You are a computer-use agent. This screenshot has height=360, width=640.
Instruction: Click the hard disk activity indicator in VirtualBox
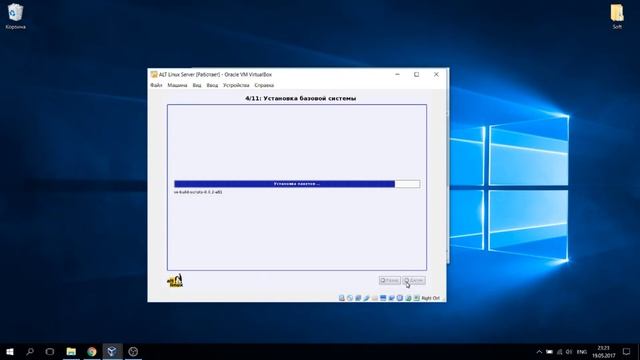342,298
